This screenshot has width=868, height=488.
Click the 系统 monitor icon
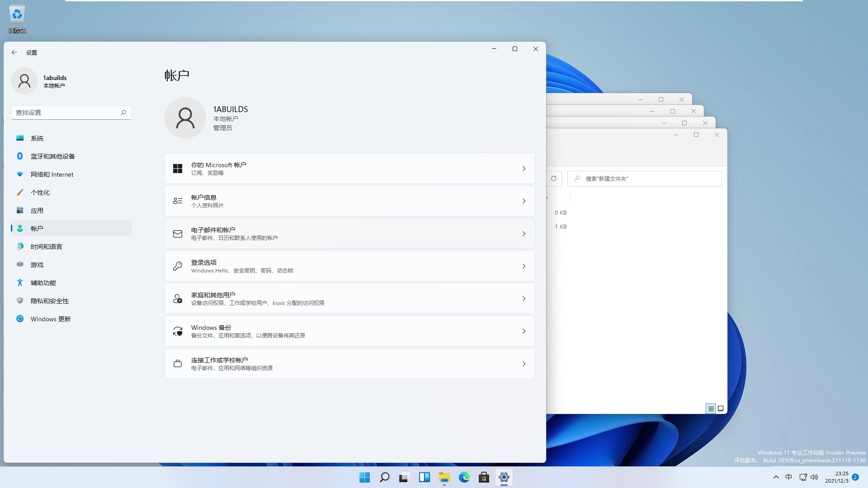click(x=20, y=138)
